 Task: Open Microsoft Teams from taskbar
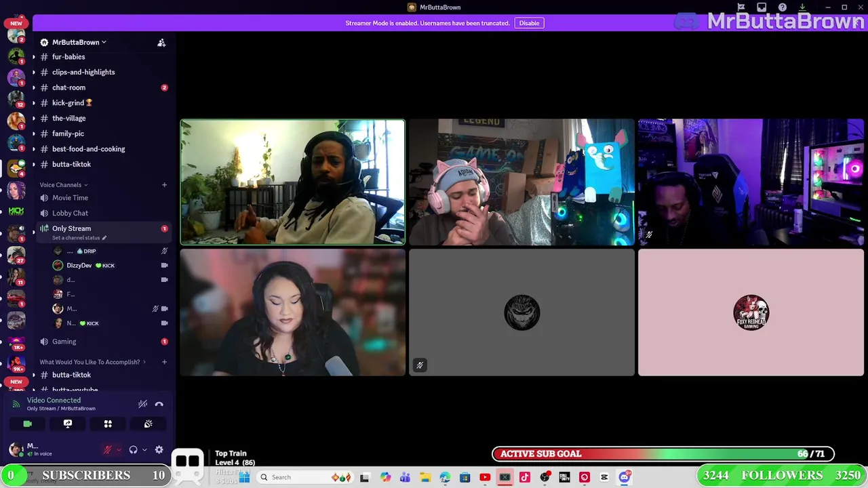405,477
